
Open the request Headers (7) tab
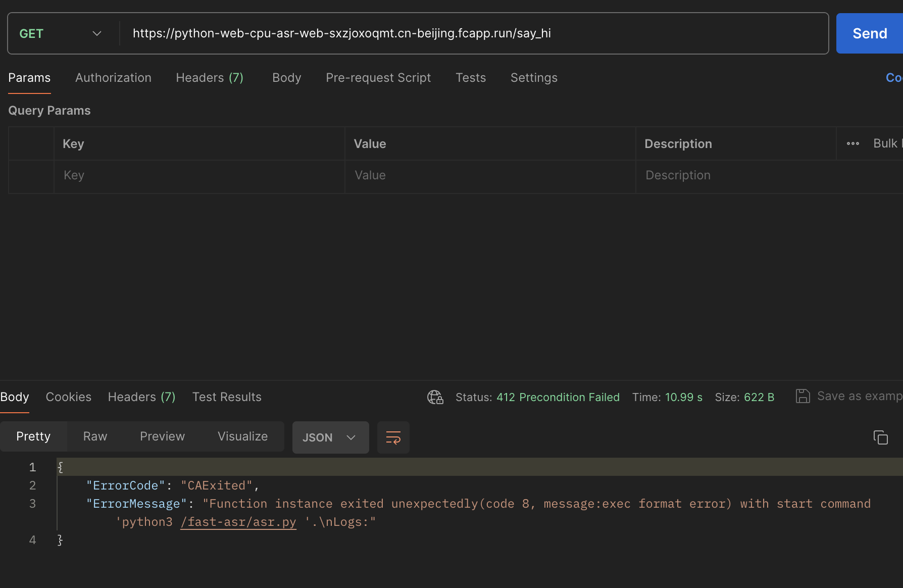point(210,78)
